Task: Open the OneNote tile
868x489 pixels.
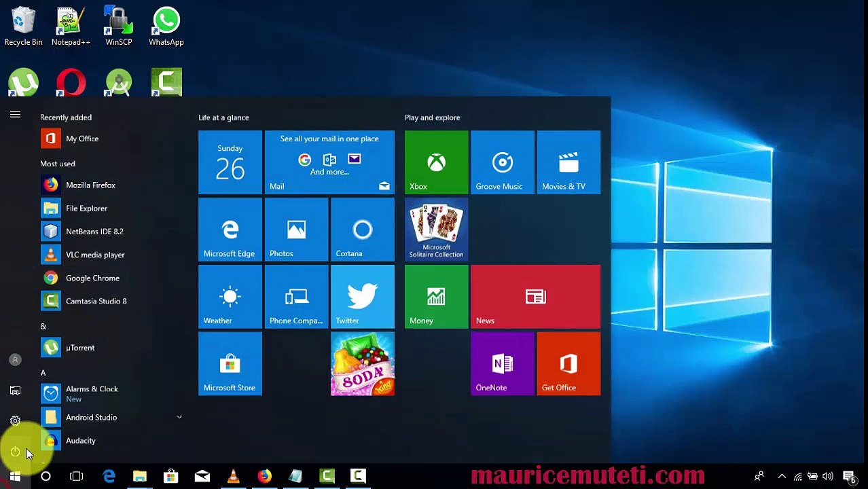Action: 503,364
